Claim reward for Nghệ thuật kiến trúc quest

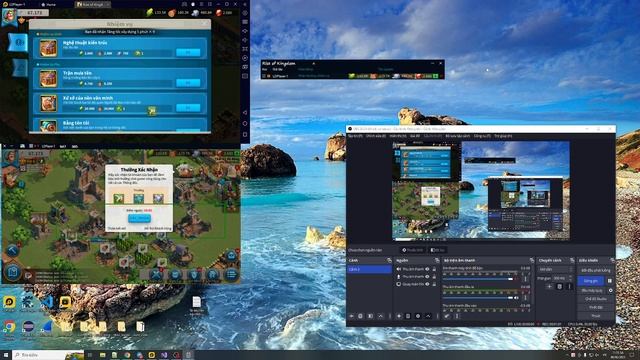pos(188,52)
